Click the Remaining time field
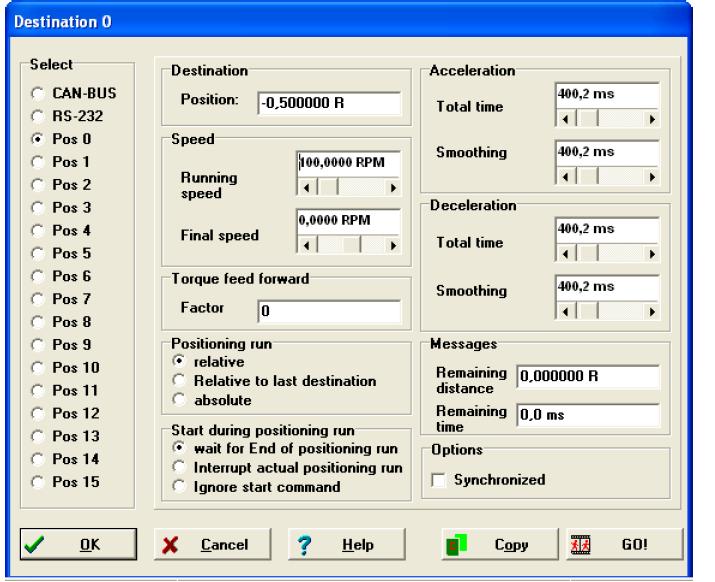This screenshot has width=715, height=582. click(x=588, y=415)
